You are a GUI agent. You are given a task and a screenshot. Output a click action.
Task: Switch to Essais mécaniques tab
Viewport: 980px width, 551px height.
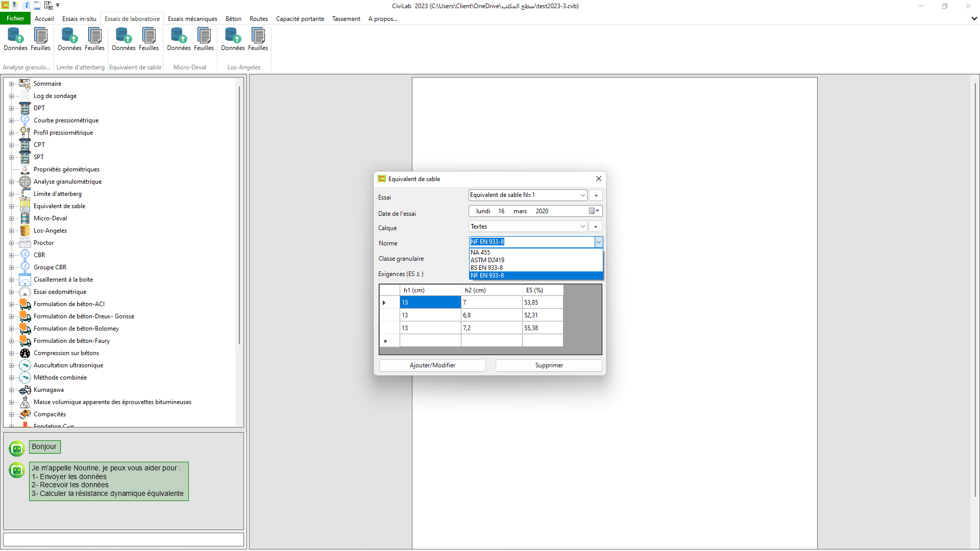(192, 19)
